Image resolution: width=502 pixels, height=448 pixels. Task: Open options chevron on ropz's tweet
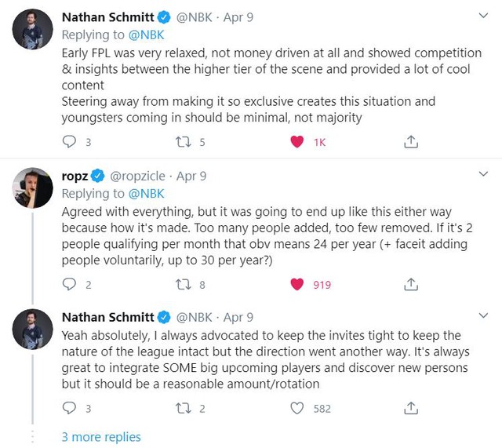point(482,176)
